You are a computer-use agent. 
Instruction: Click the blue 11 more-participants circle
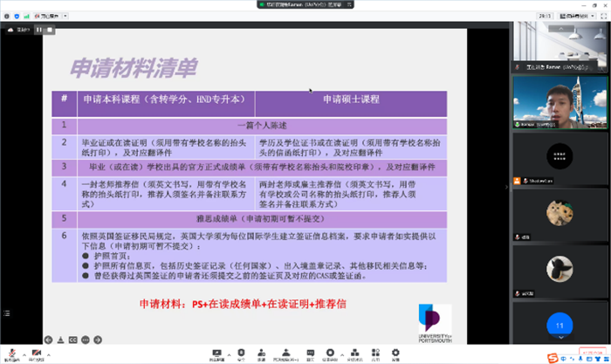pyautogui.click(x=559, y=324)
